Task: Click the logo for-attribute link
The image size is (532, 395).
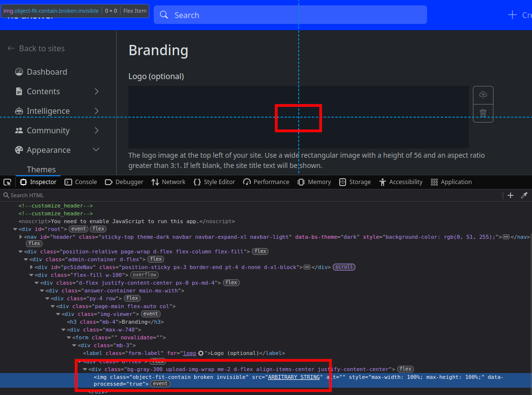Action: click(190, 353)
